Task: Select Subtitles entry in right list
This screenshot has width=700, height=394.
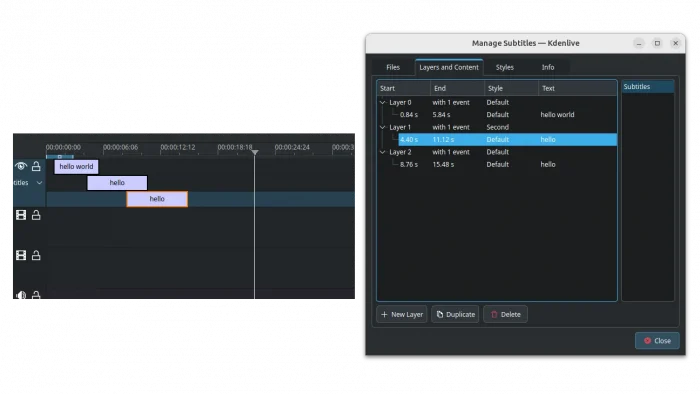Action: [x=648, y=87]
